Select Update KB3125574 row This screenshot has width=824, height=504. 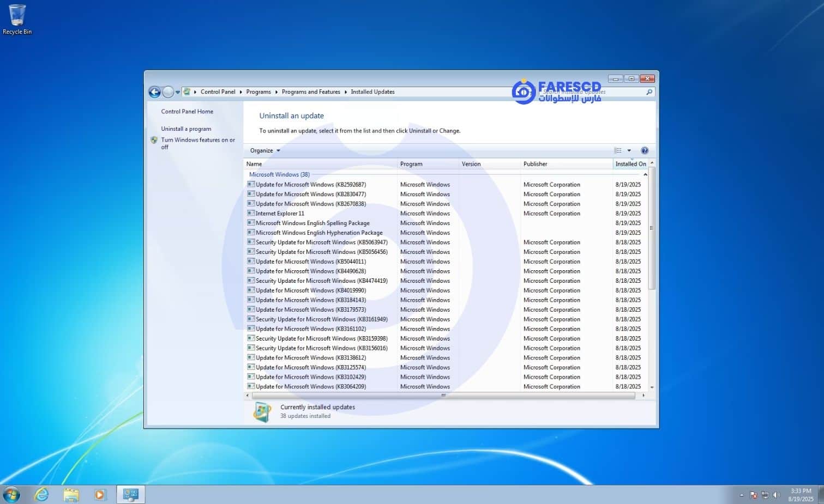pyautogui.click(x=446, y=367)
